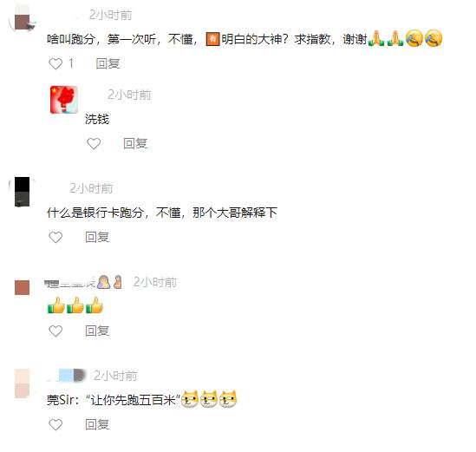Reply to the 啥叫跑分 comment

(108, 64)
